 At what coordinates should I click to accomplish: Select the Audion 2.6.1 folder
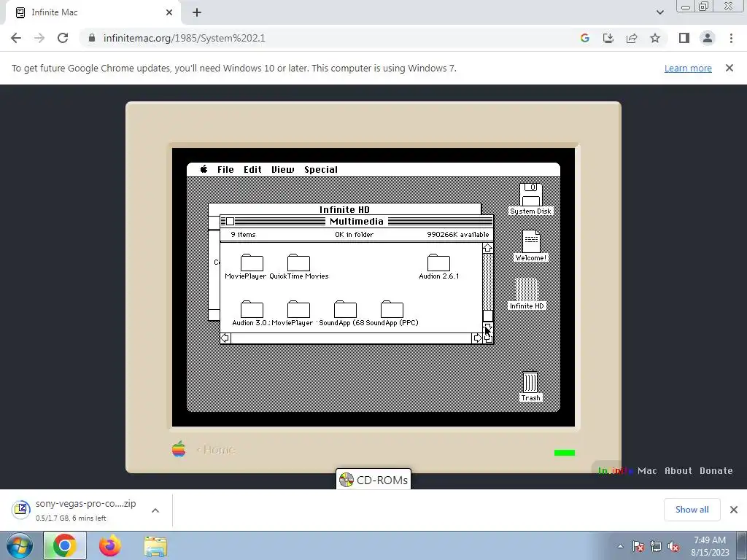point(438,262)
